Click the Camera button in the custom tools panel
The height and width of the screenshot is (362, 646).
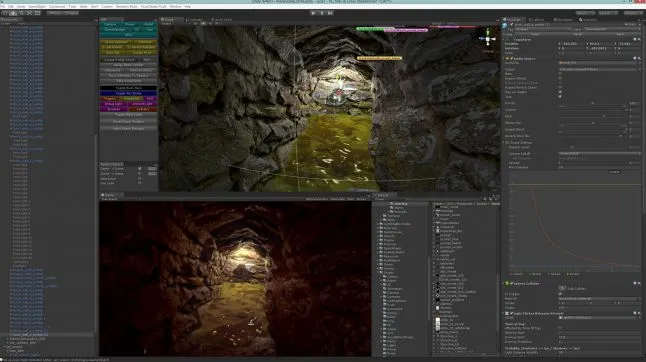[x=110, y=24]
